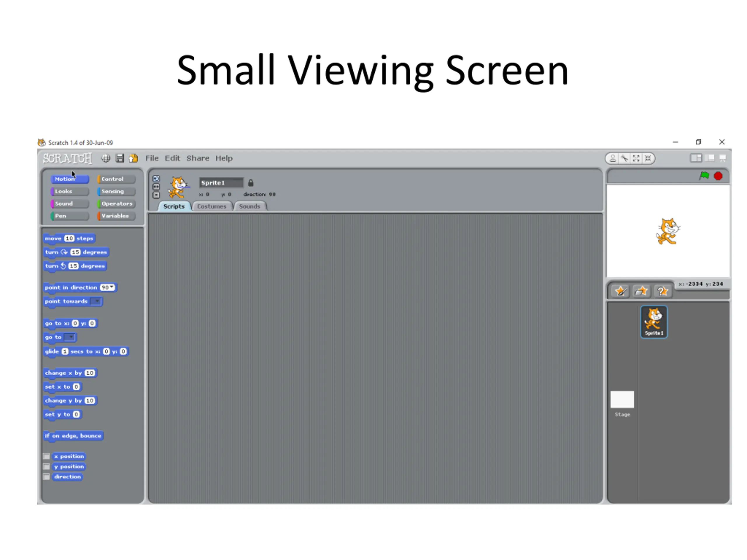Get a surprise sprite button

[x=662, y=291]
